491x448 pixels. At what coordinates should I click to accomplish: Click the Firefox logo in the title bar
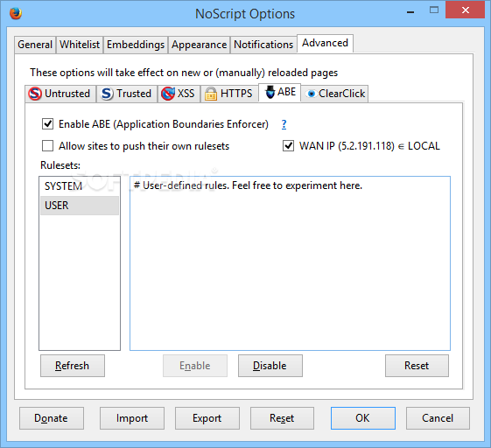[x=16, y=13]
